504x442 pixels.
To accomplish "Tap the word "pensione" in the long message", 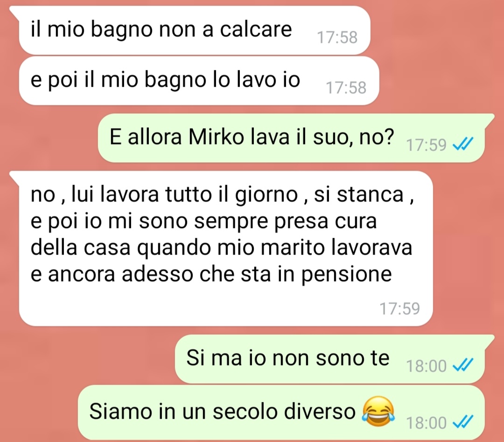I will tap(346, 276).
